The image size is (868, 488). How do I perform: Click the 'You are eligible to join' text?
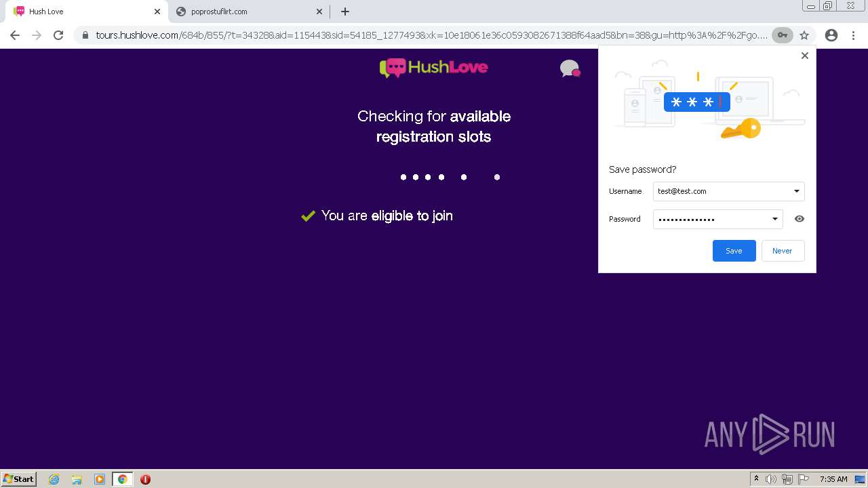pos(387,216)
